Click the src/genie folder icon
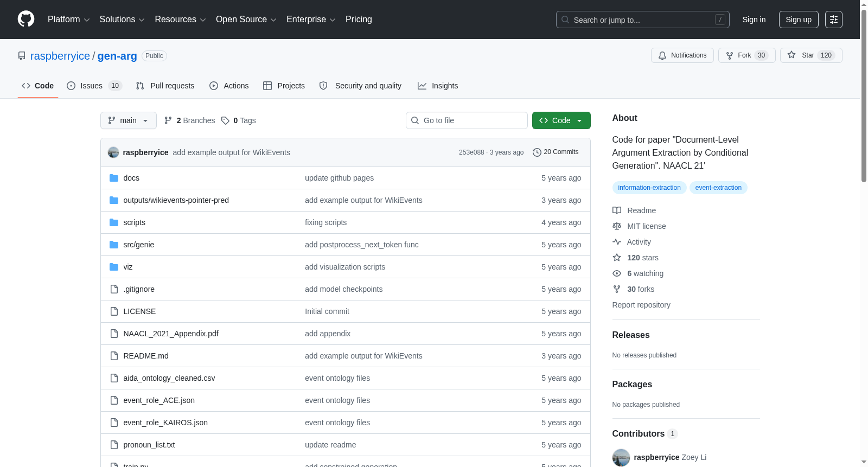868x467 pixels. [x=114, y=245]
